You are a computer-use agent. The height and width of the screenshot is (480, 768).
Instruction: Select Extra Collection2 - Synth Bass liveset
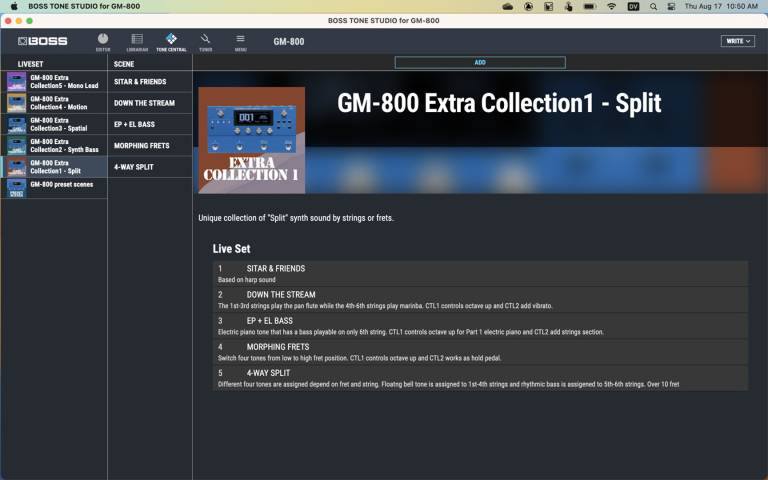[x=54, y=146]
